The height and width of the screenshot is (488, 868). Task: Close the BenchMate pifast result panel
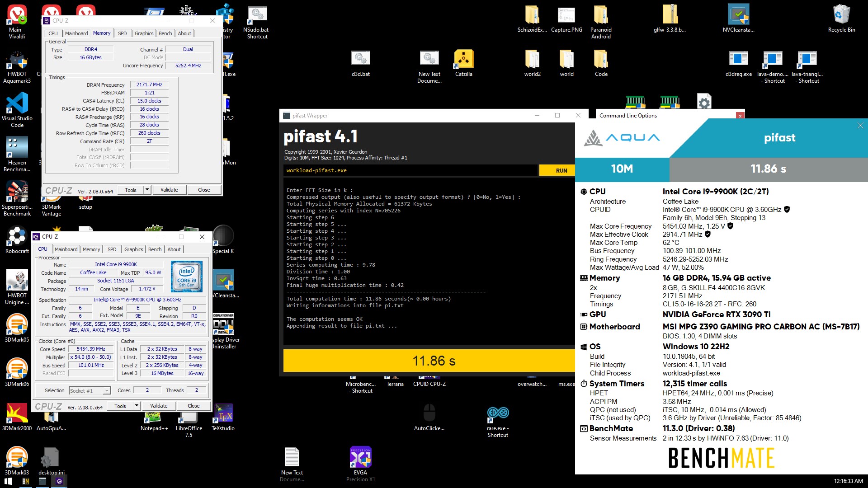(x=860, y=126)
